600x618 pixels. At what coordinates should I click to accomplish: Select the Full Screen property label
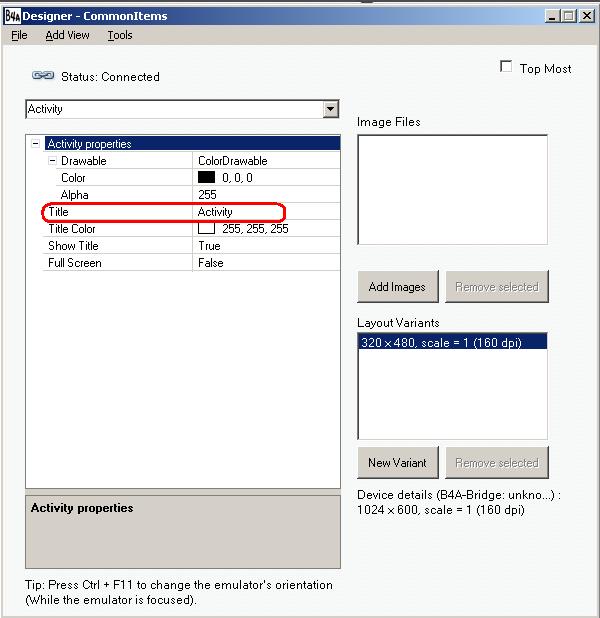click(75, 263)
